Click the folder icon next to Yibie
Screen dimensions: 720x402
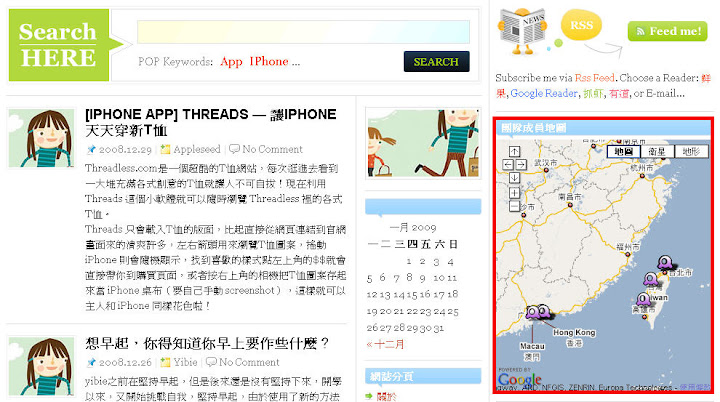(165, 362)
